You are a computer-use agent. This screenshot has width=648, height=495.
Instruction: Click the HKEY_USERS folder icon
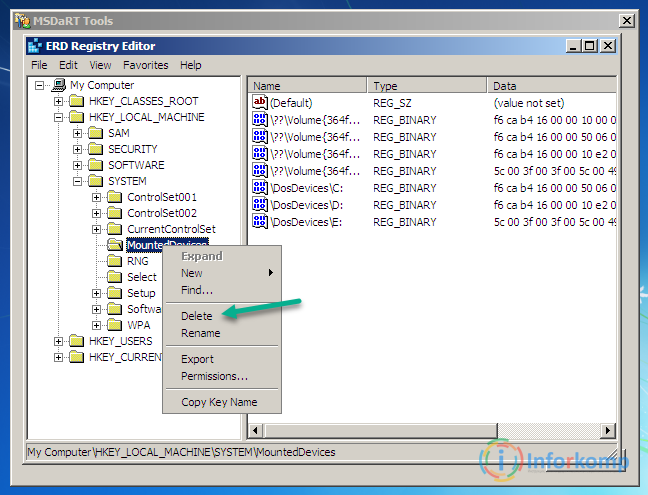pos(76,341)
